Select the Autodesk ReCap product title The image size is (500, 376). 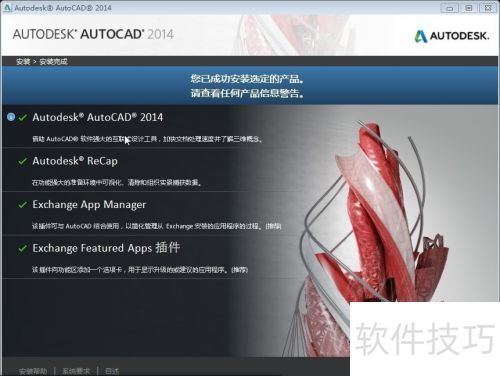click(x=75, y=161)
